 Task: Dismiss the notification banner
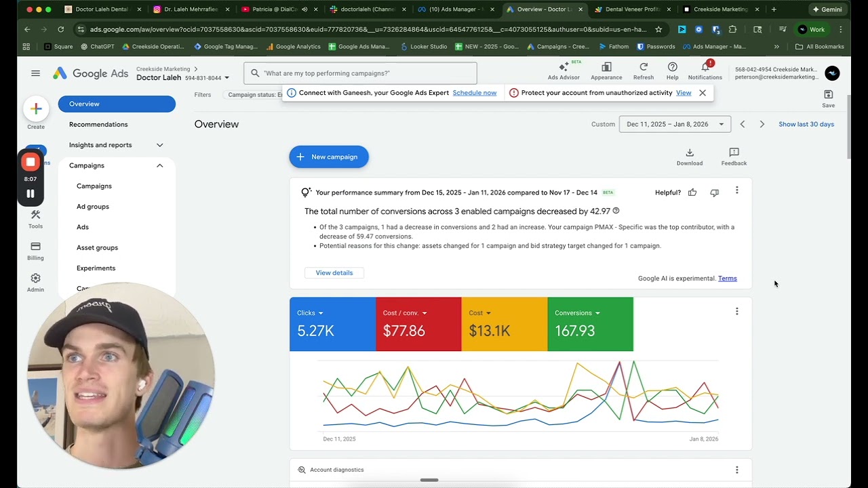(703, 93)
